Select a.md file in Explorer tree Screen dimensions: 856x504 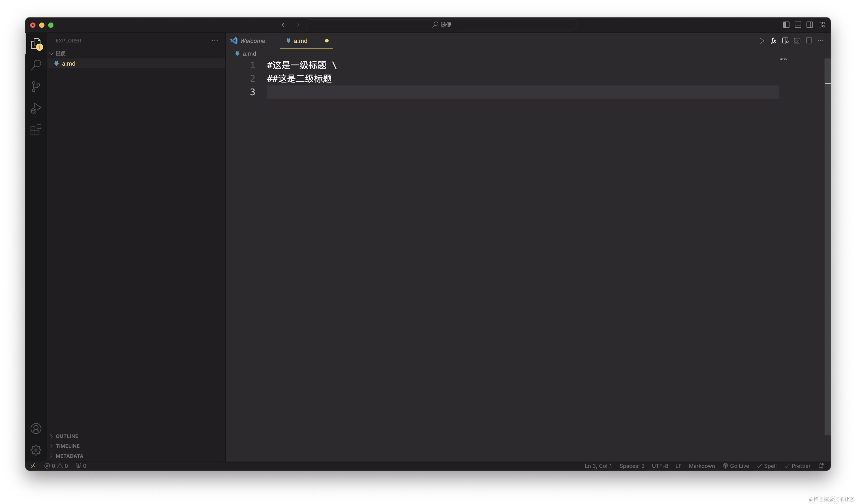68,64
